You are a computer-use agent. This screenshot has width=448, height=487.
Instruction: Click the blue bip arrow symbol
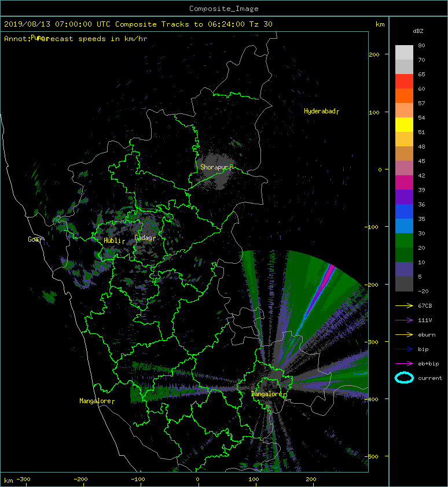404,349
